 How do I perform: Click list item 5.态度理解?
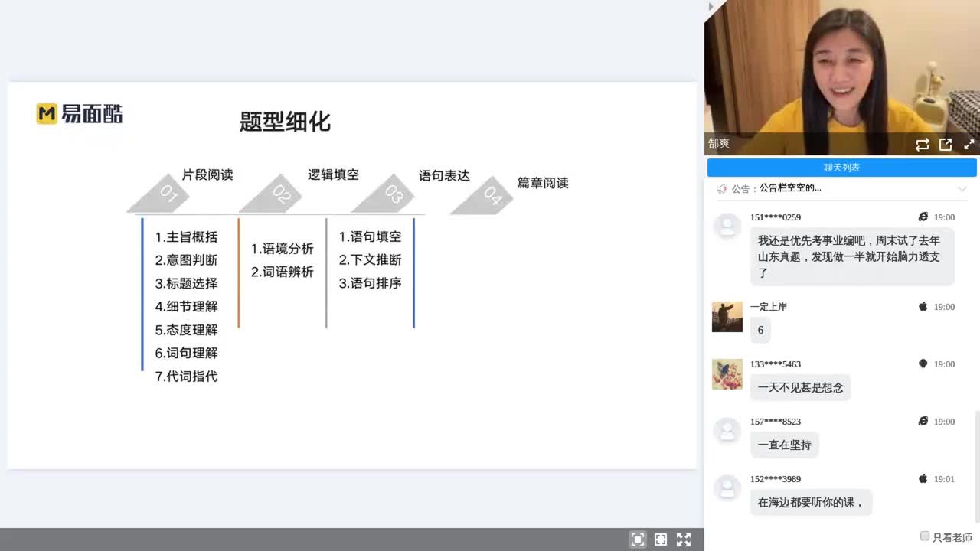click(186, 330)
